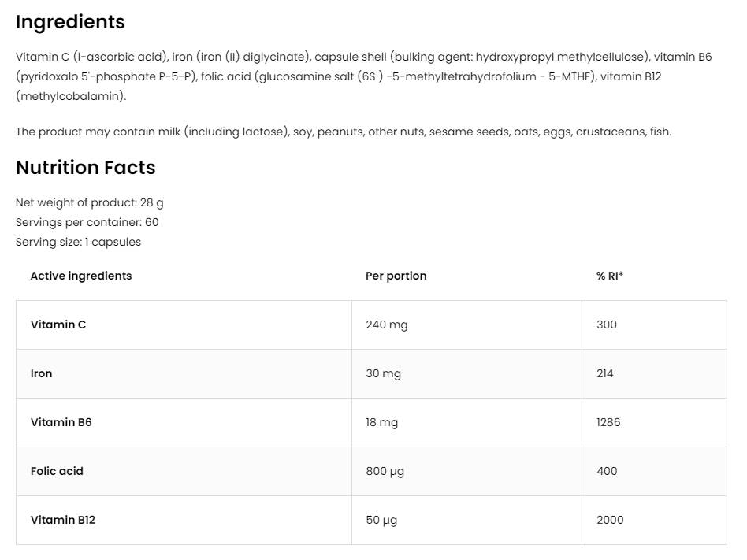Click the Vitamin B6 row label
Screen dimensions: 747x560
[61, 422]
